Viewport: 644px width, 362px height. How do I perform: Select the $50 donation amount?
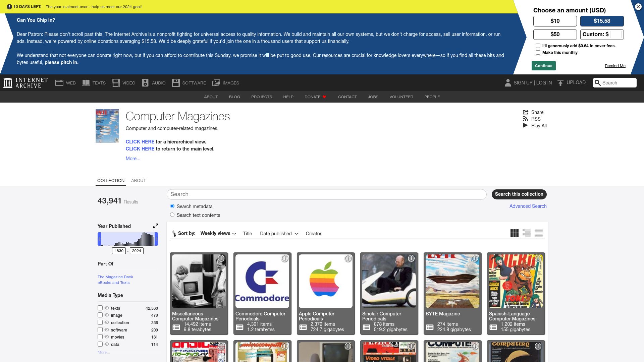555,34
